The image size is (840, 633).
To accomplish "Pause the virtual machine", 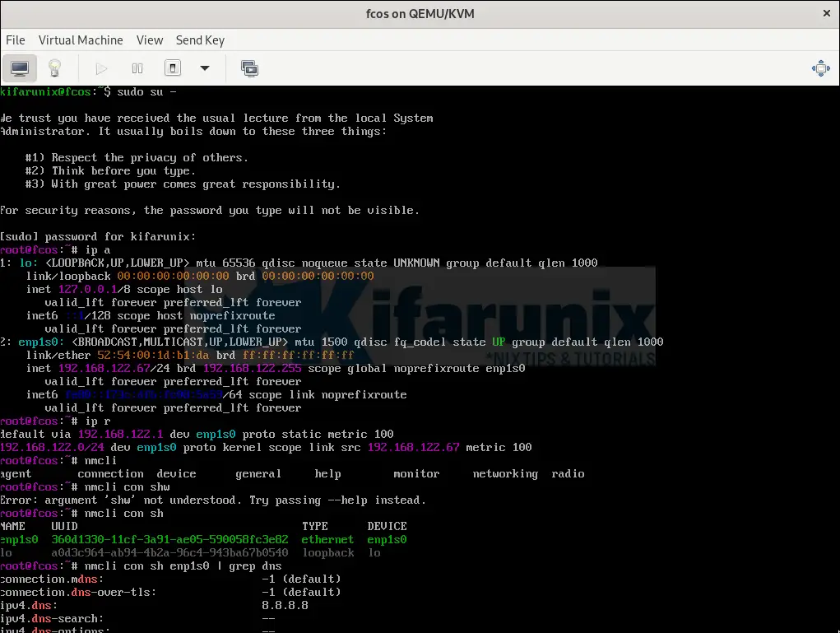I will point(137,68).
